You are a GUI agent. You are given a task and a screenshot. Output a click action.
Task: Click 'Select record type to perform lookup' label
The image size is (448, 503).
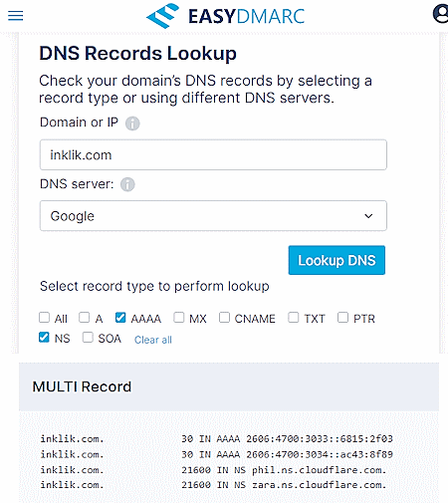[154, 286]
